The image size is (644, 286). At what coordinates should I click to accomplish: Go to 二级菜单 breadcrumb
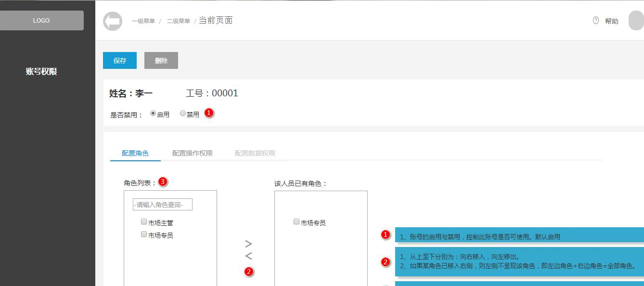click(179, 21)
